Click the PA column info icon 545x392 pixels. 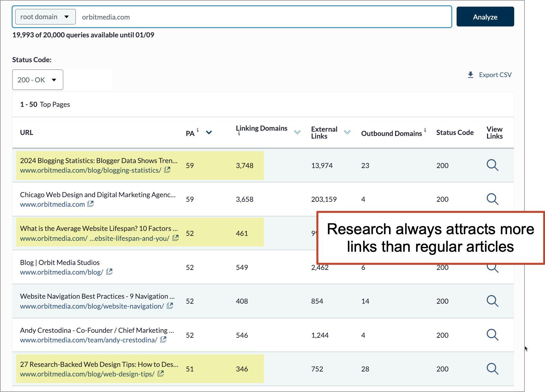(x=198, y=130)
